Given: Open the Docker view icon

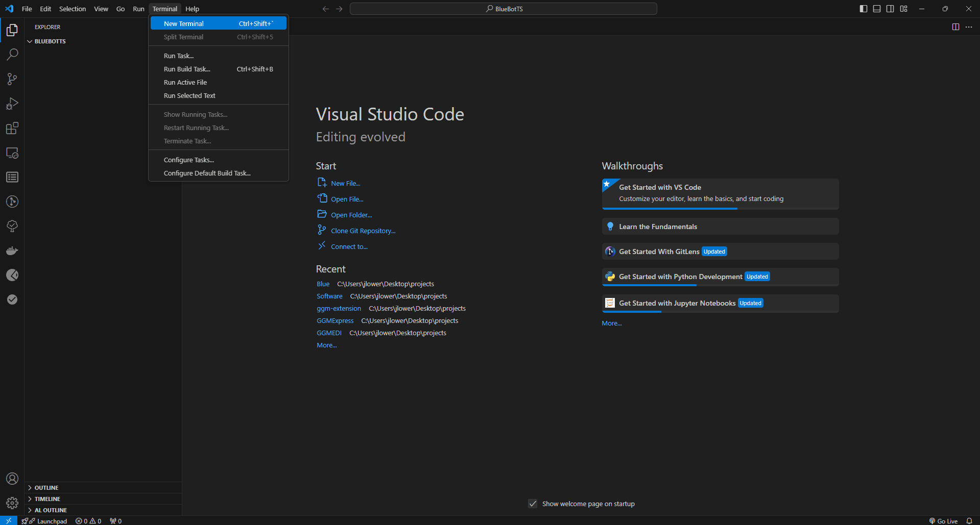Looking at the screenshot, I should pyautogui.click(x=12, y=251).
